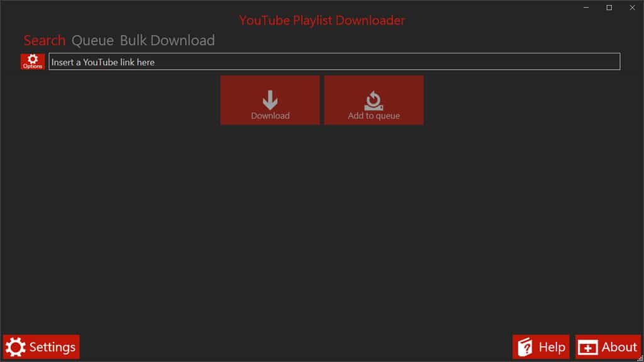
Task: Minimize the application window
Action: [x=586, y=8]
